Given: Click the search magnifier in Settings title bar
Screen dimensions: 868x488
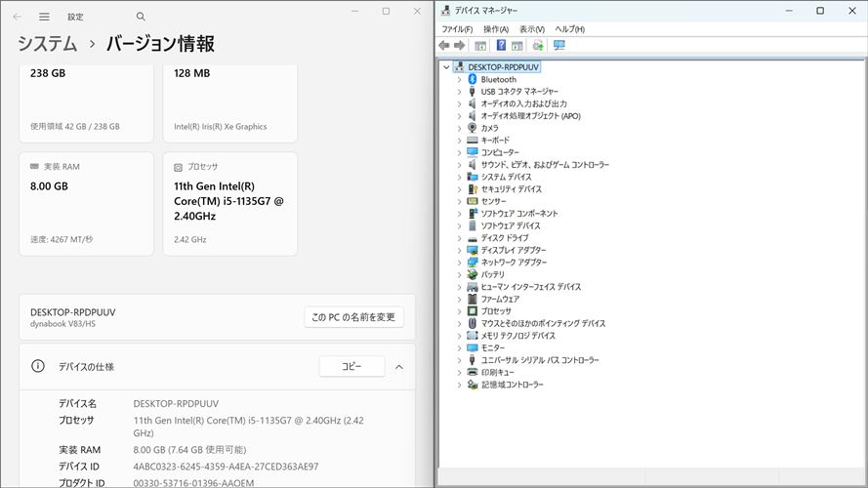Looking at the screenshot, I should 141,17.
